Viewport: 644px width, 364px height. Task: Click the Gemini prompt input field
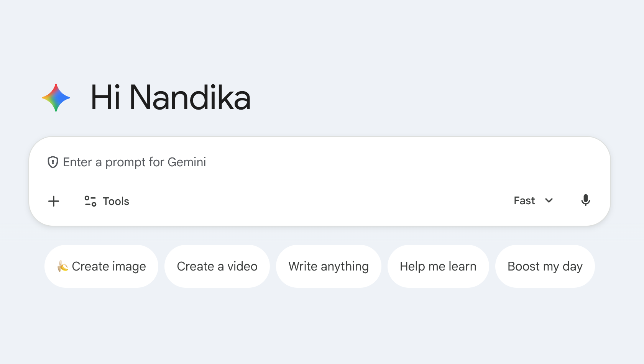pos(268,162)
